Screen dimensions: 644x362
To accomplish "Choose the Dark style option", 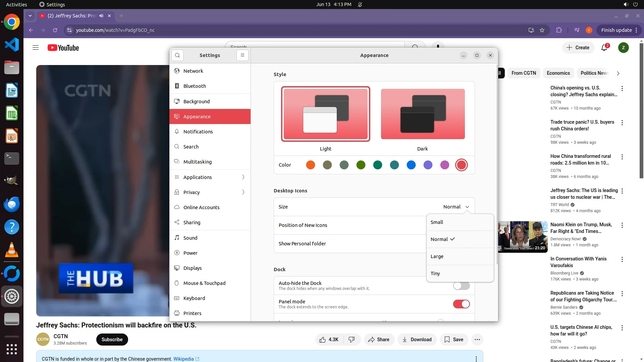I will tap(423, 114).
